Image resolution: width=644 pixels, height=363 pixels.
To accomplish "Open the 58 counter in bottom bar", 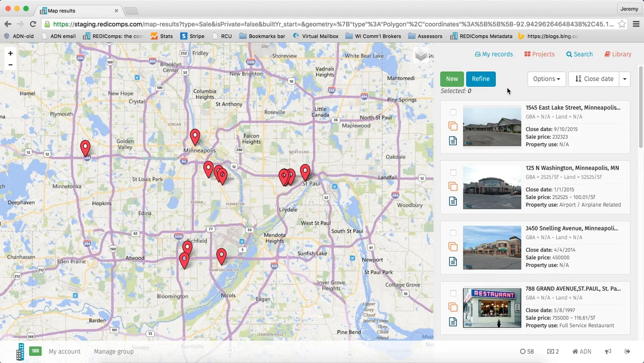I will click(527, 351).
